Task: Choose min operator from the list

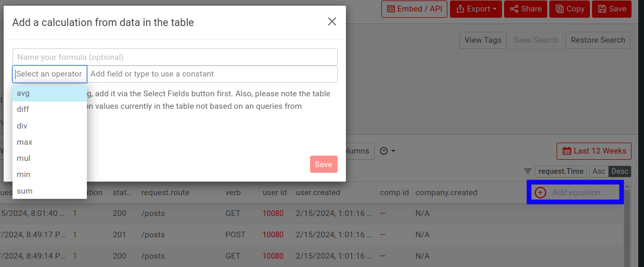Action: click(49, 174)
